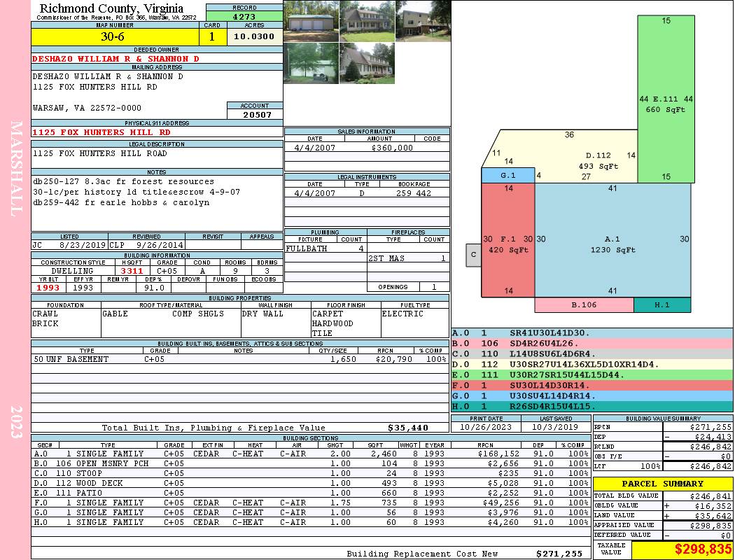This screenshot has height=560, width=735.
Task: Open the bottom-row house photo next to the shed
Action: click(367, 63)
